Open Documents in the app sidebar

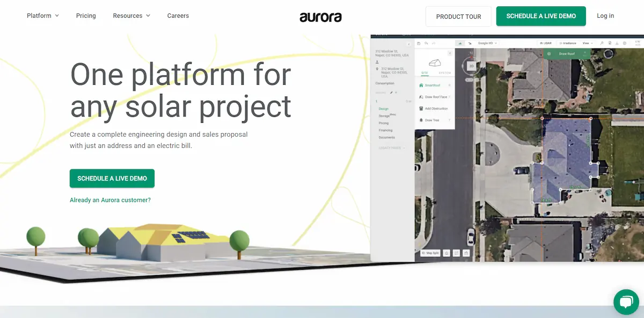tap(387, 137)
